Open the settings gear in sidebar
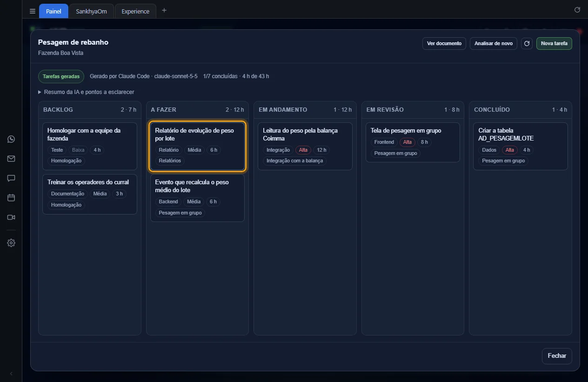The height and width of the screenshot is (382, 588). (x=11, y=243)
